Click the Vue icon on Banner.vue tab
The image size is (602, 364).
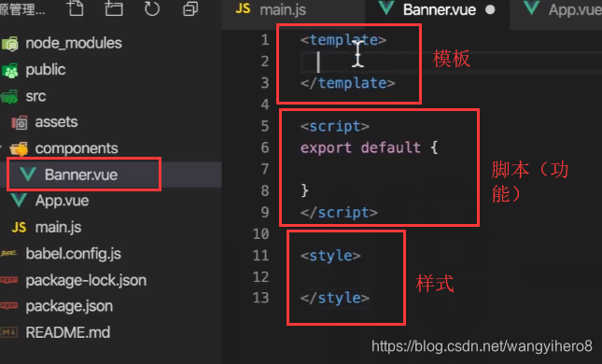(386, 7)
